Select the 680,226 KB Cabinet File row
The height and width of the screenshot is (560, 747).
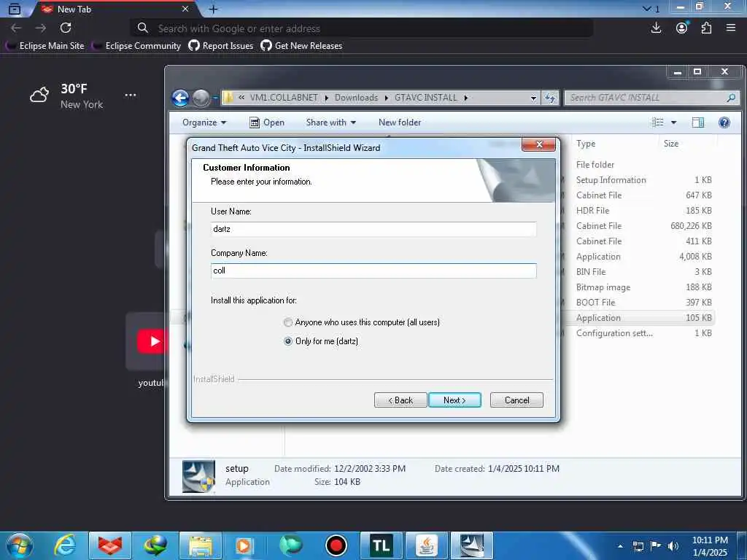click(638, 226)
